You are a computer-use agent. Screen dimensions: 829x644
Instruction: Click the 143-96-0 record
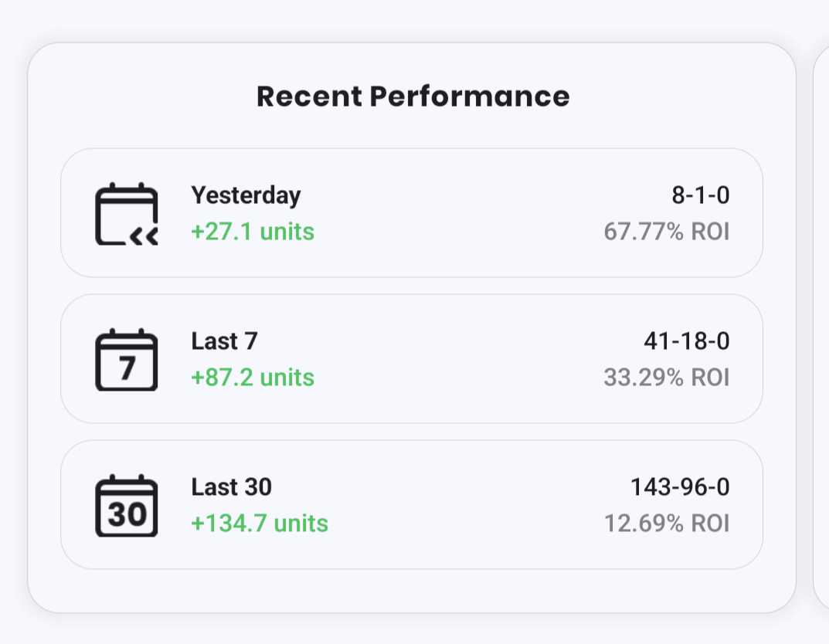pos(680,487)
